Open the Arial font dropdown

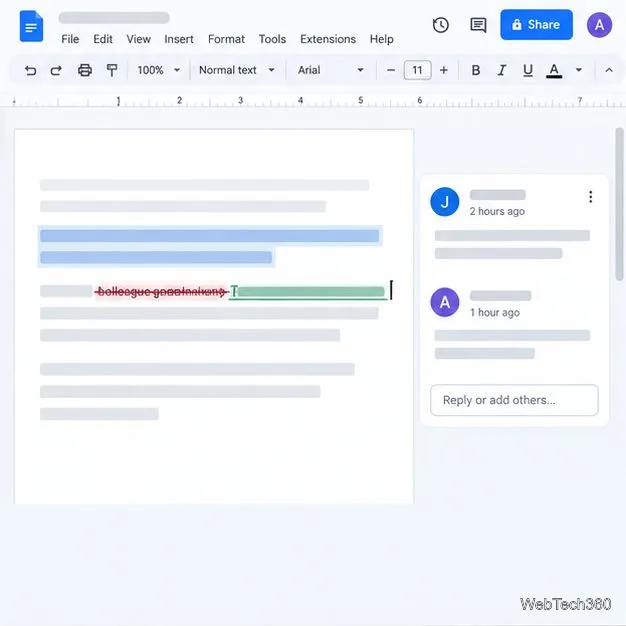click(331, 70)
